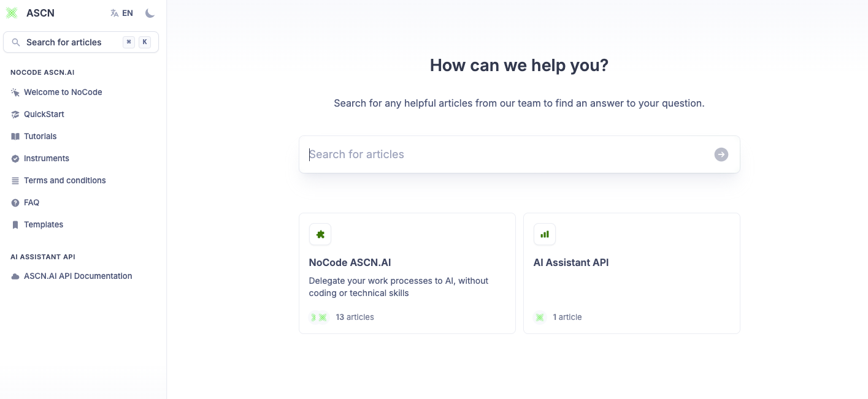Submit search with the arrow button

(x=721, y=154)
